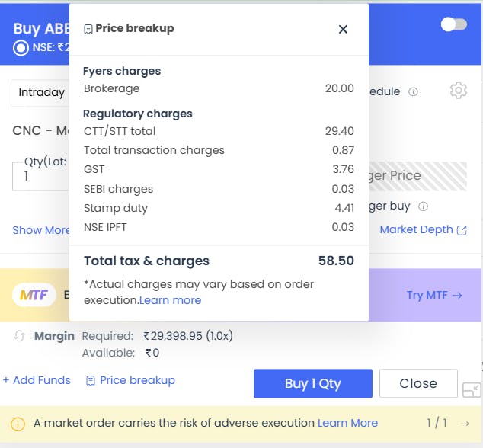Image resolution: width=483 pixels, height=448 pixels.
Task: Select the NSE exchange radio button
Action: (x=21, y=48)
